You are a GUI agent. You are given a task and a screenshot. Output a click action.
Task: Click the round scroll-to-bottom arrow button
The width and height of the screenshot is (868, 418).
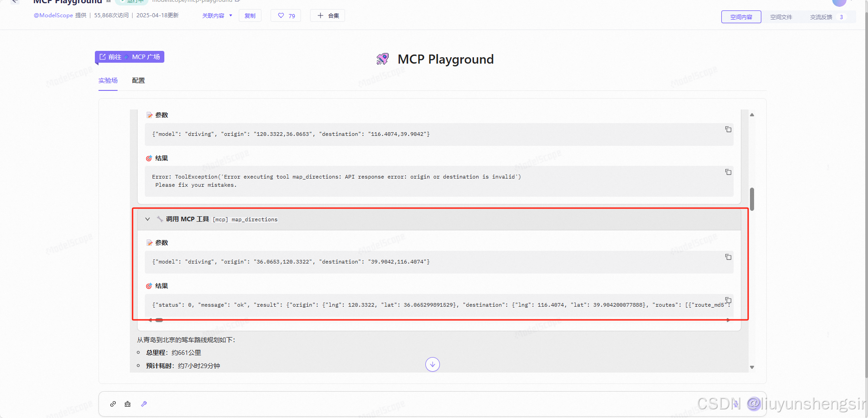click(433, 364)
